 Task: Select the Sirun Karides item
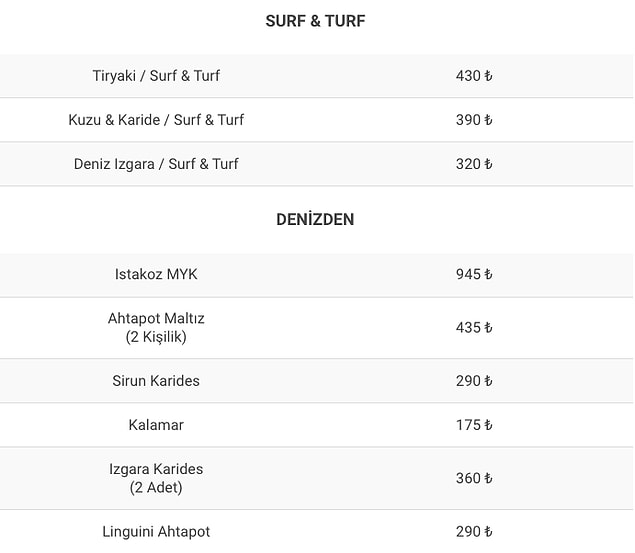156,381
